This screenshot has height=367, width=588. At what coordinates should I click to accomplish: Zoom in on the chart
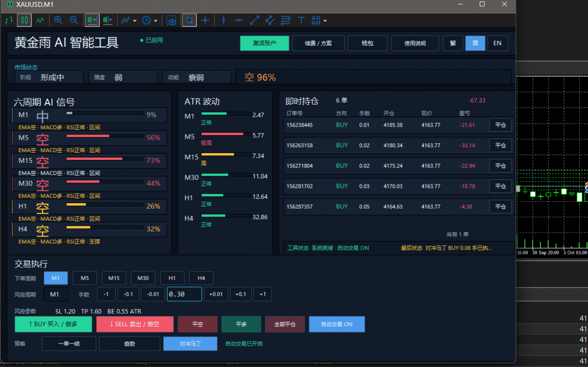(58, 20)
